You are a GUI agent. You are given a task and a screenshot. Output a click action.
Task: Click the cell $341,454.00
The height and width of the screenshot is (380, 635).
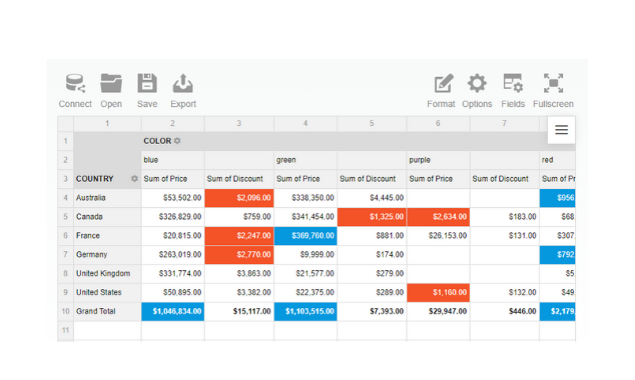305,217
